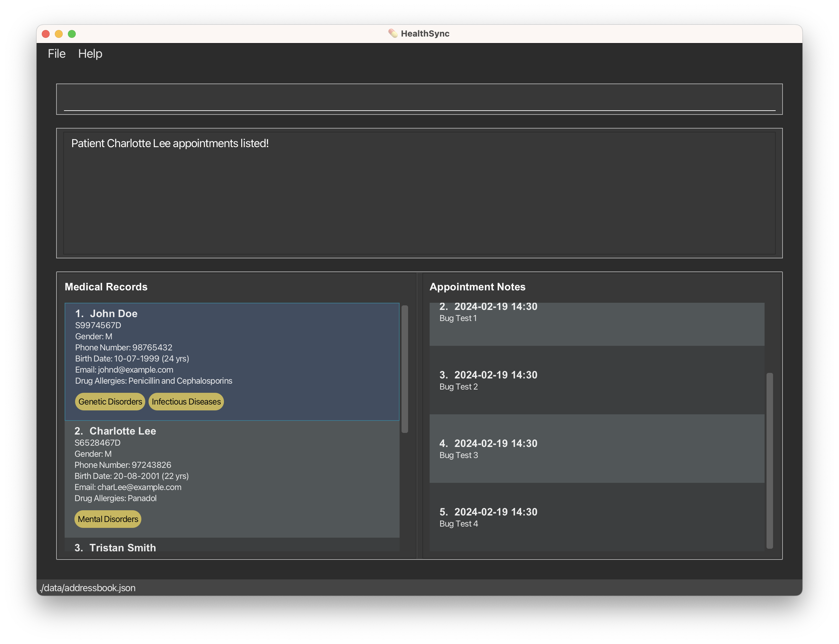
Task: Select the John Doe patient record
Action: 232,361
